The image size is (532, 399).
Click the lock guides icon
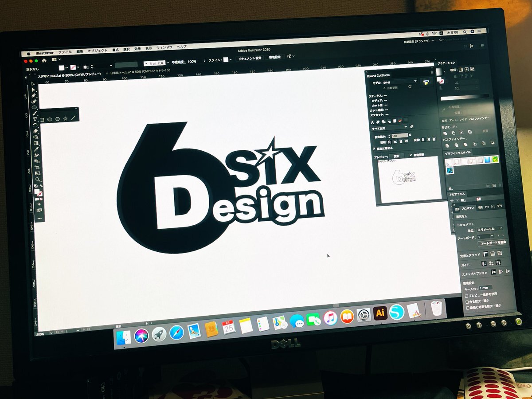click(491, 263)
